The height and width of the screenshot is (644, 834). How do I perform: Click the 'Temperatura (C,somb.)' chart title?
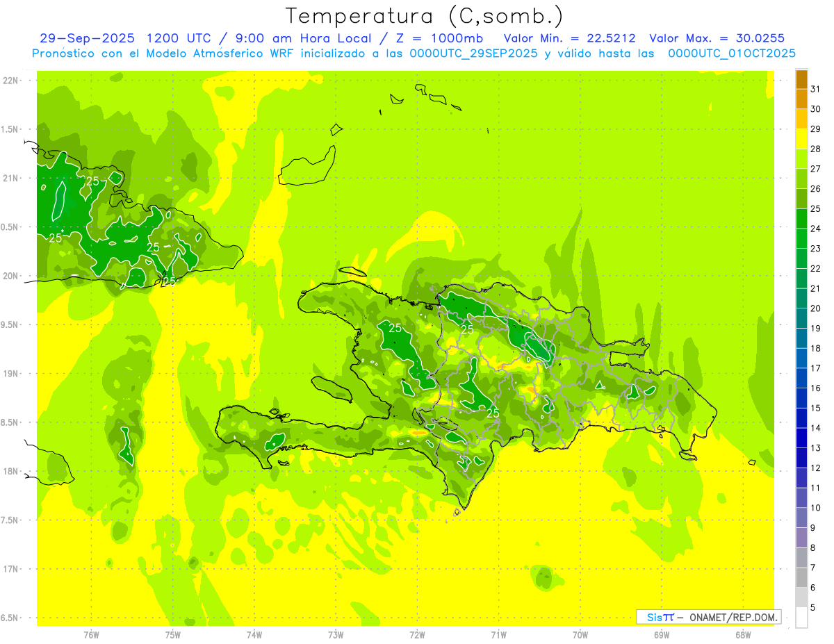(425, 16)
